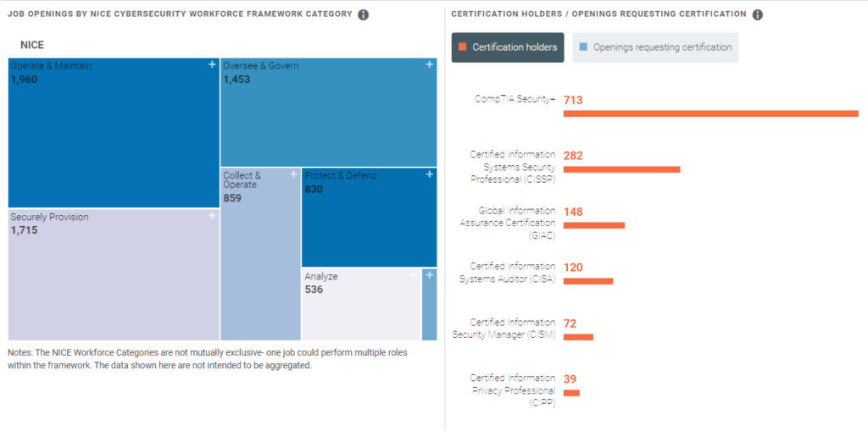Expand Operate & Maintain tile plus icon

pyautogui.click(x=213, y=64)
